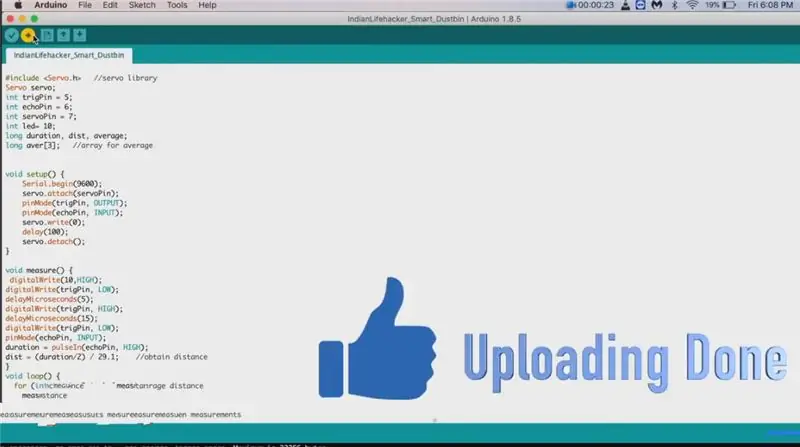Click the Verify checkmark button
This screenshot has height=447, width=800.
tap(12, 35)
